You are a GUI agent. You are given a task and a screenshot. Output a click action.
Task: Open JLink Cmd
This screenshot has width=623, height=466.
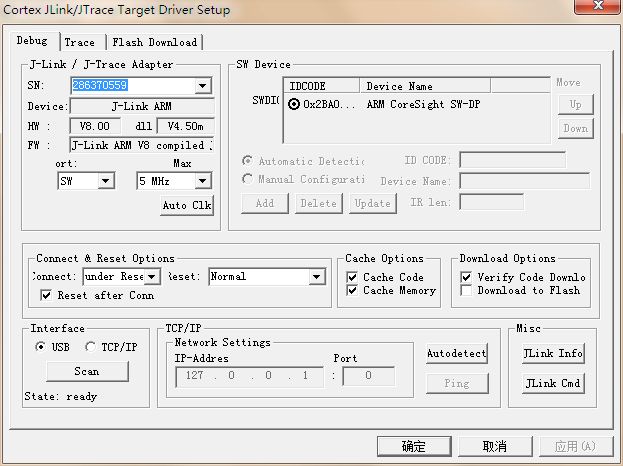pyautogui.click(x=553, y=383)
